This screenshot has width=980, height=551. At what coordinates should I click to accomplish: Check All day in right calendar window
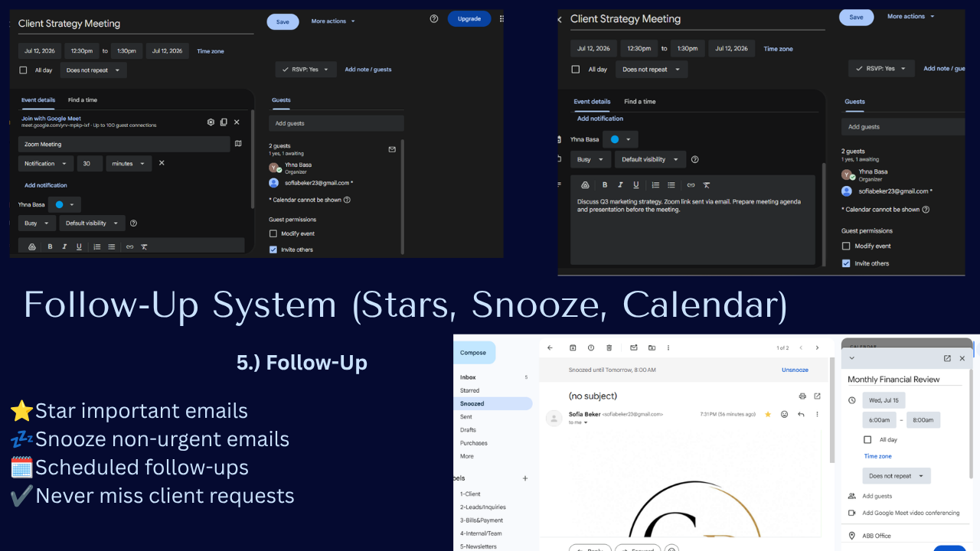[x=576, y=69]
